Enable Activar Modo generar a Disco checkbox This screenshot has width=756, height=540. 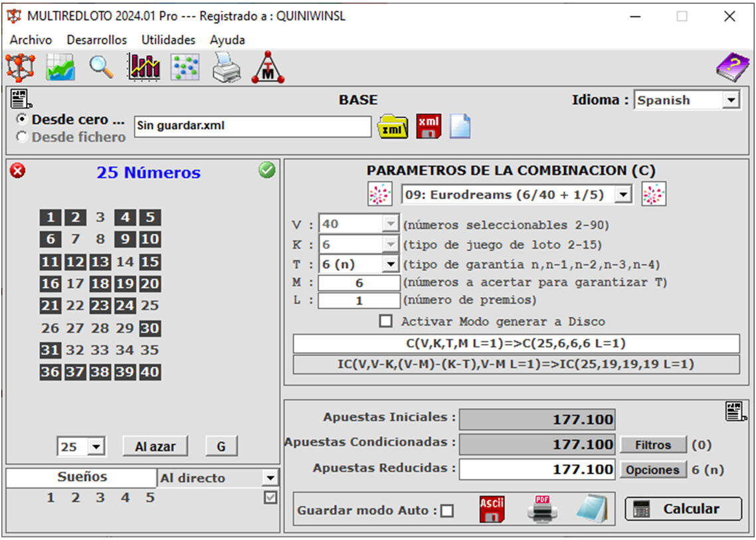tap(385, 321)
